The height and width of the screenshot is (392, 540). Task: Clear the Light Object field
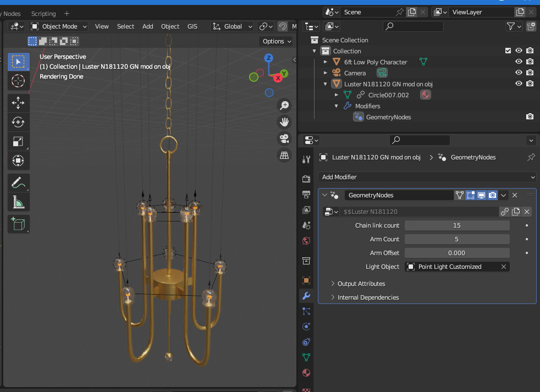point(504,267)
